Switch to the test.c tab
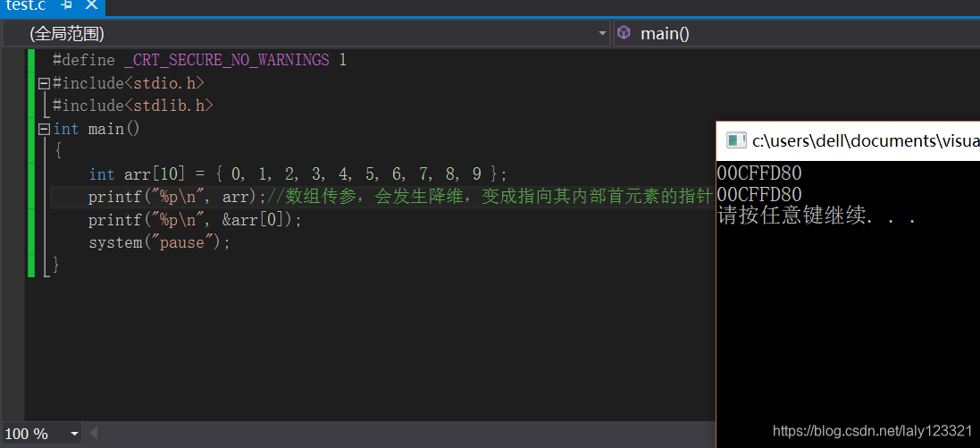This screenshot has height=448, width=980. tap(25, 5)
